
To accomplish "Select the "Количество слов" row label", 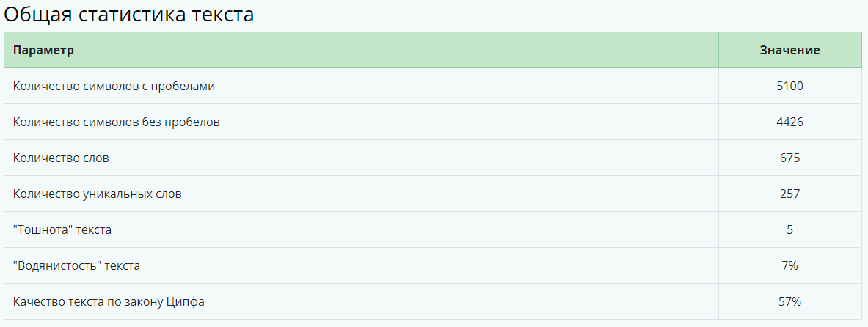I will 61,158.
